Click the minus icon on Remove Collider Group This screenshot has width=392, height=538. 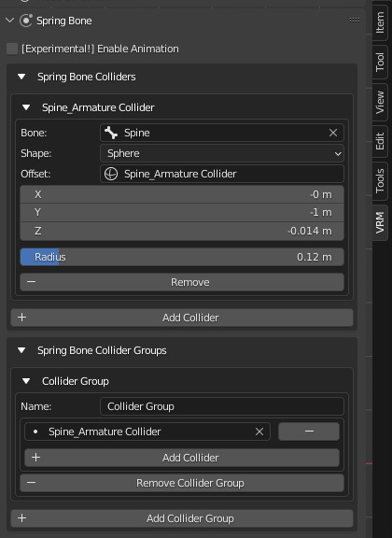(x=31, y=483)
